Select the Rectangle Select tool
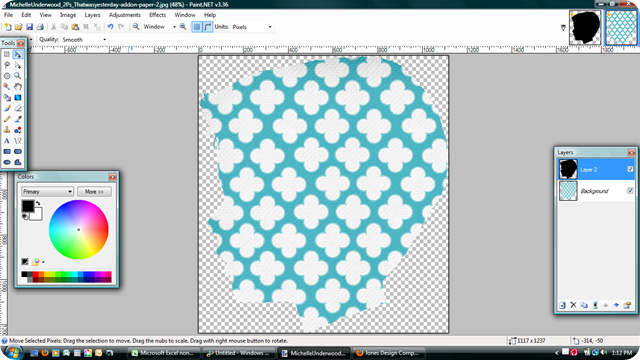 pos(7,54)
